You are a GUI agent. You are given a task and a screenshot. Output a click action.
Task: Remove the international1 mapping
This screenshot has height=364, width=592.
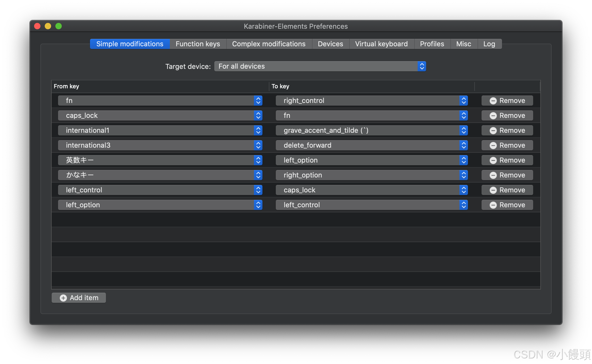(507, 130)
